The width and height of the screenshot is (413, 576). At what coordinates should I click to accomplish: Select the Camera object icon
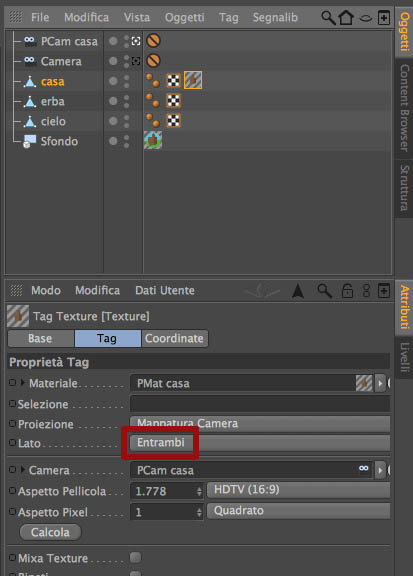[x=29, y=61]
